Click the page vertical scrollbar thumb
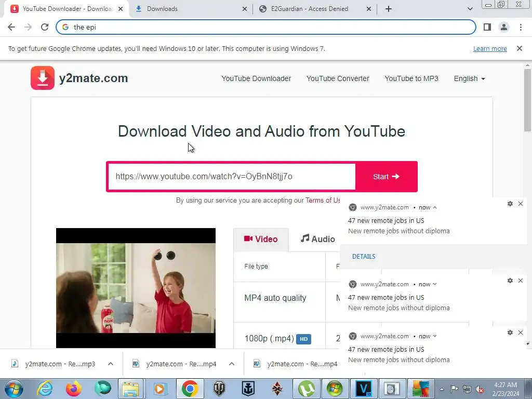Viewport: 532px width, 399px height. [527, 100]
